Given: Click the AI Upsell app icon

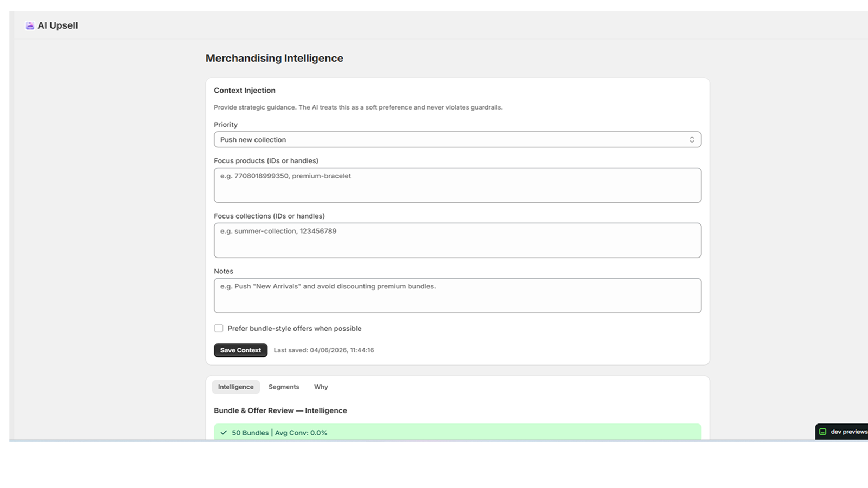Looking at the screenshot, I should coord(30,25).
